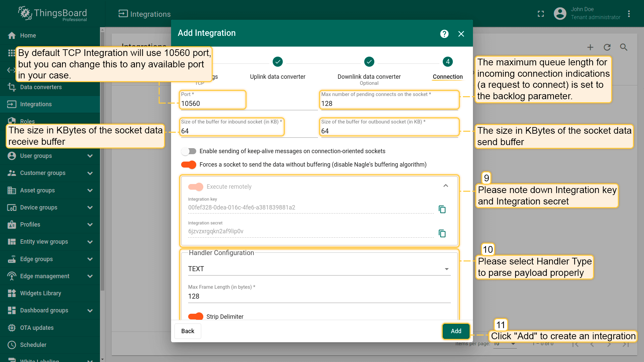Click the Entity view groups icon
This screenshot has height=362, width=644.
click(x=12, y=242)
